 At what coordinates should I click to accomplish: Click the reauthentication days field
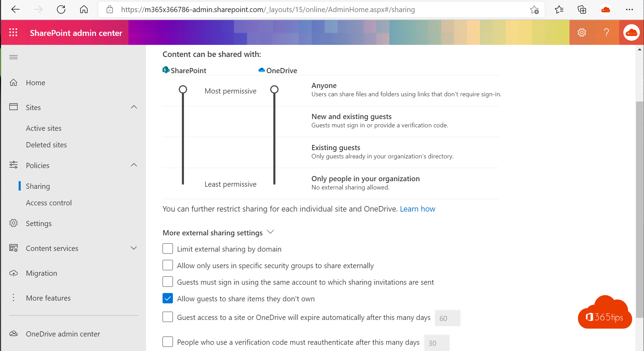[x=437, y=343]
